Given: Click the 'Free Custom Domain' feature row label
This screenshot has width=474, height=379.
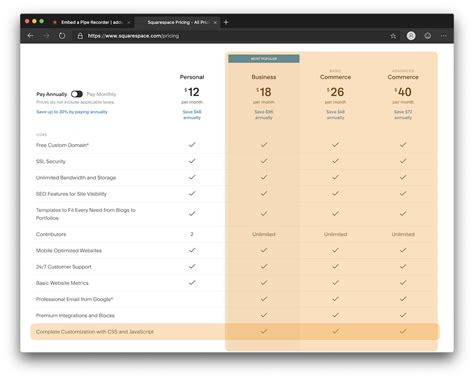Looking at the screenshot, I should point(62,145).
